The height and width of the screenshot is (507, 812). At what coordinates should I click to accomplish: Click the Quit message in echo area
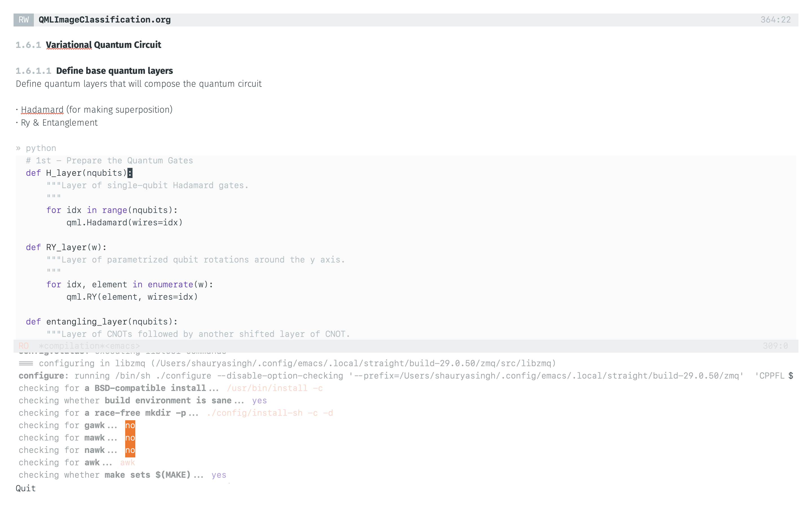(26, 488)
